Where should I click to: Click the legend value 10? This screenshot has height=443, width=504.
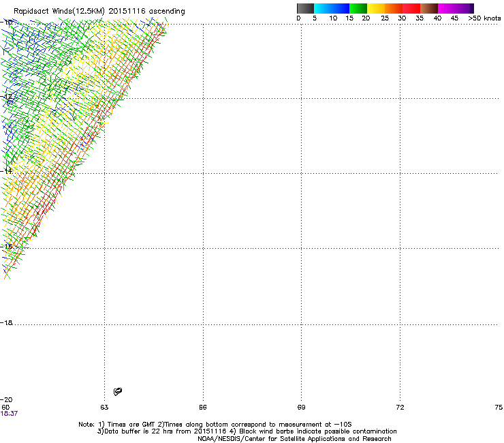click(x=333, y=18)
